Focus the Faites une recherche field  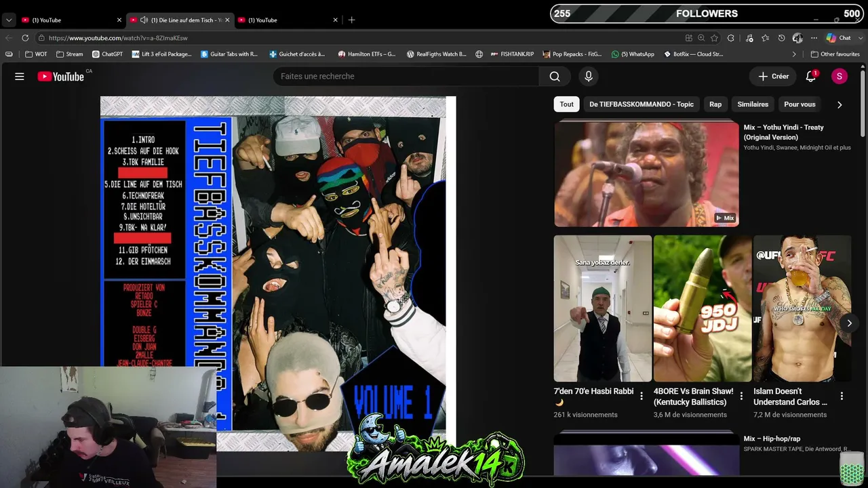[x=406, y=77]
